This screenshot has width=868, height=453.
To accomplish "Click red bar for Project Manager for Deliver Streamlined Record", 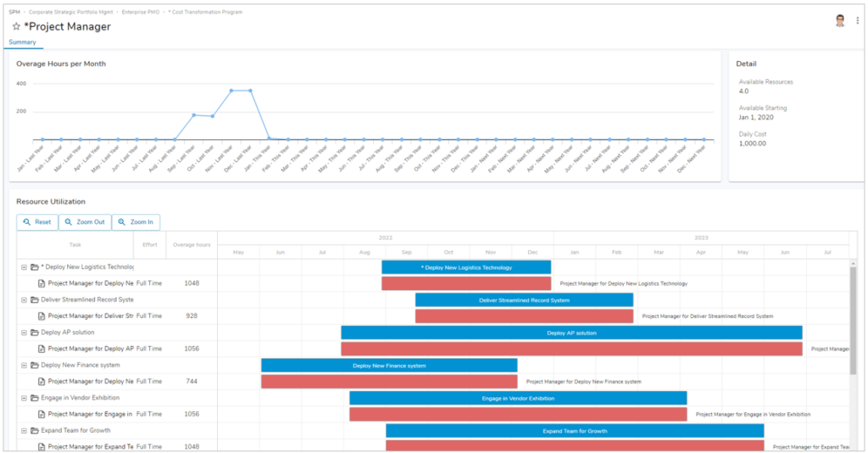I will click(x=524, y=316).
